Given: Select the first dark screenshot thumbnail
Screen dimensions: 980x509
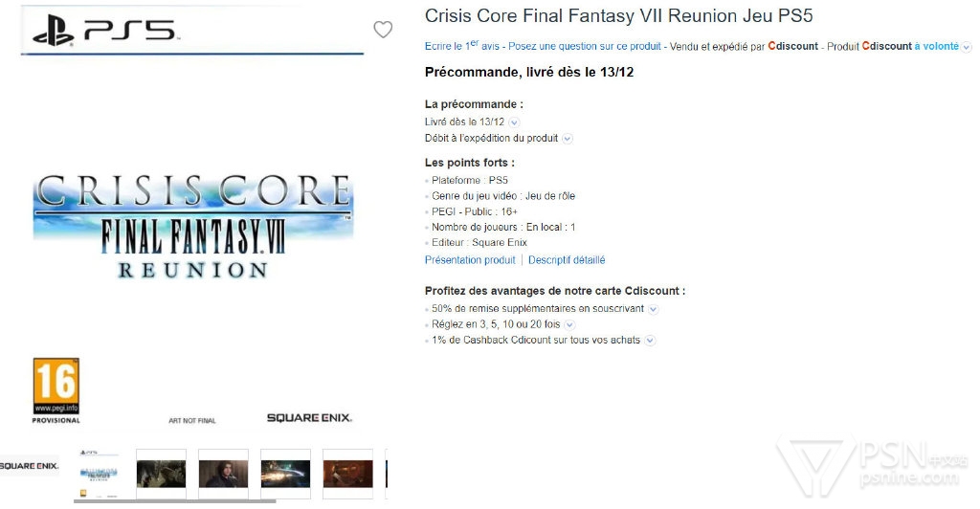Looking at the screenshot, I should coord(161,474).
